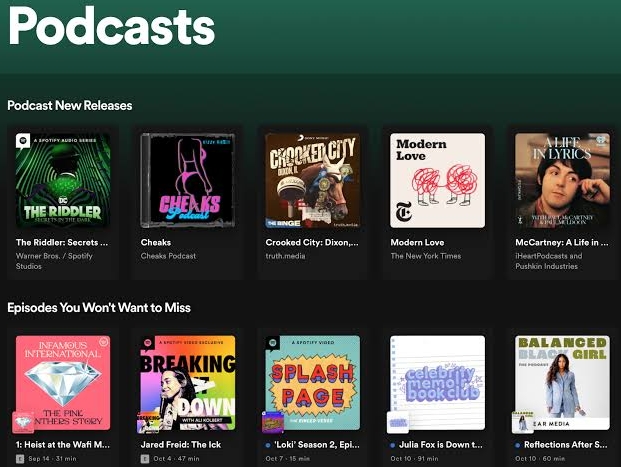
Task: Click the large 'Podcasts' page title
Action: tap(112, 27)
